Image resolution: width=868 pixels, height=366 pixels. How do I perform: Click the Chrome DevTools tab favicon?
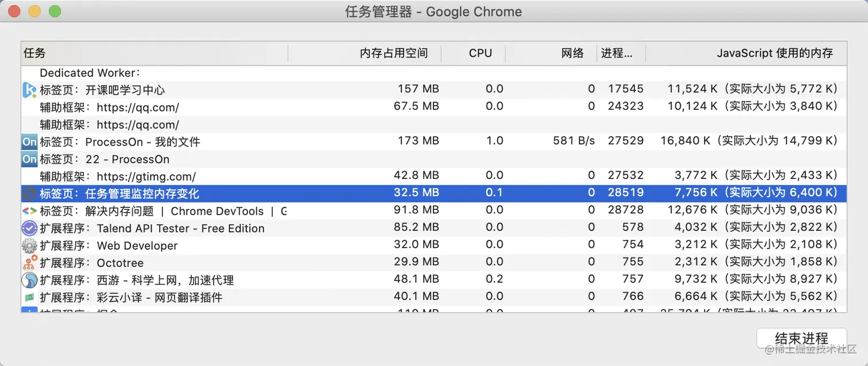[x=29, y=211]
